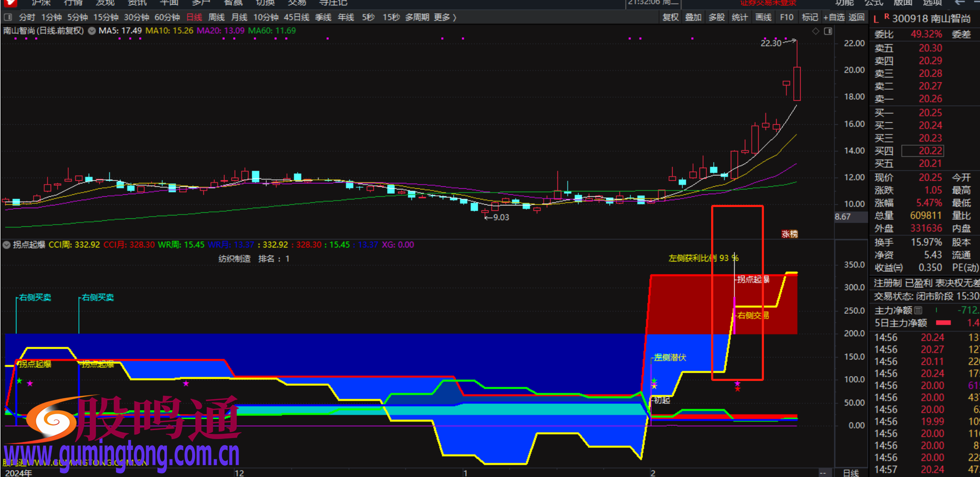Switch to 60分钟 chart period
The image size is (980, 477).
click(167, 17)
